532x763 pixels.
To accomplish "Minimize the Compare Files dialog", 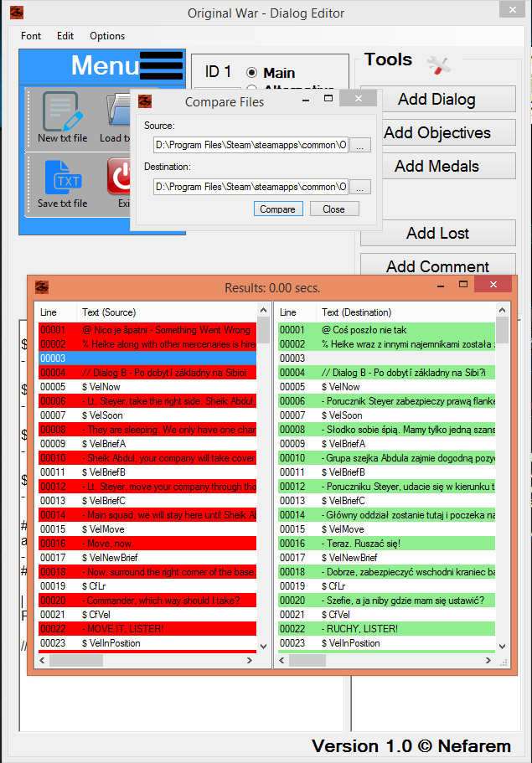I will [306, 100].
